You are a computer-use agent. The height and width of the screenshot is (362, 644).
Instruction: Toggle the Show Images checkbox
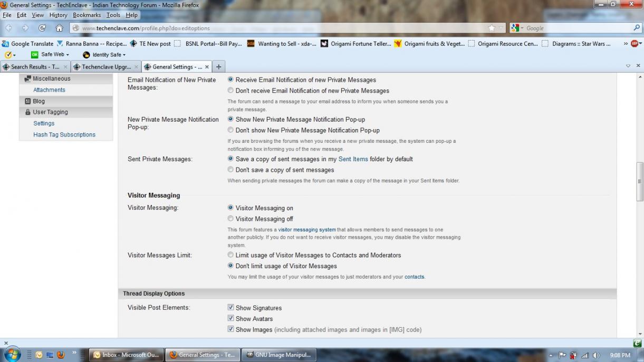[x=230, y=329]
